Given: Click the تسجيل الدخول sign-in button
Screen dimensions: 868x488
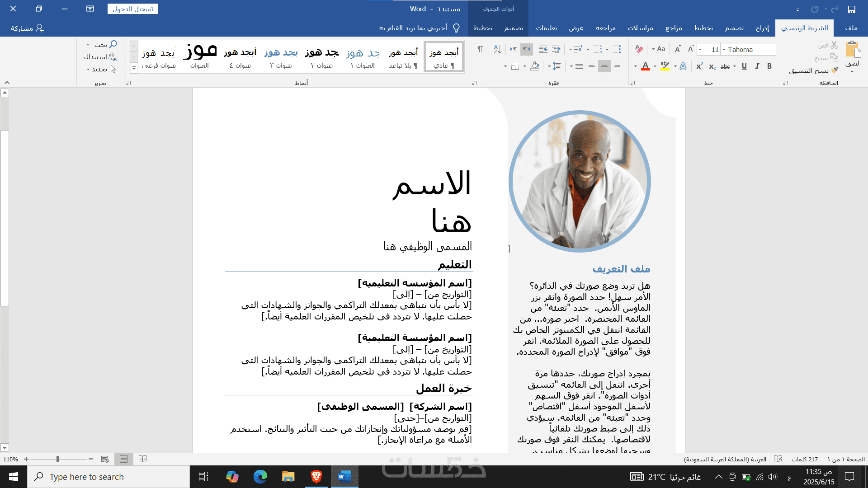Looking at the screenshot, I should (133, 9).
